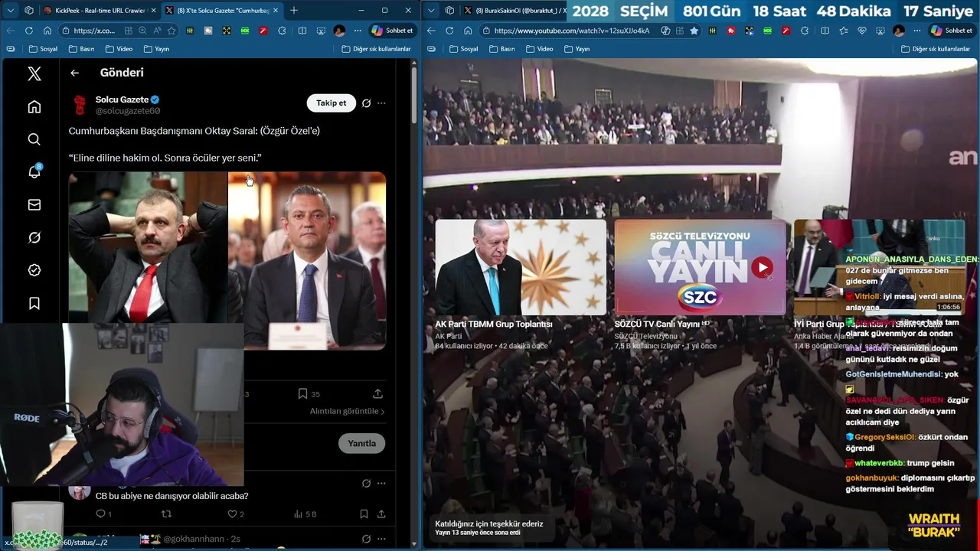Open a new tab in left window
This screenshot has height=551, width=980.
tap(294, 10)
